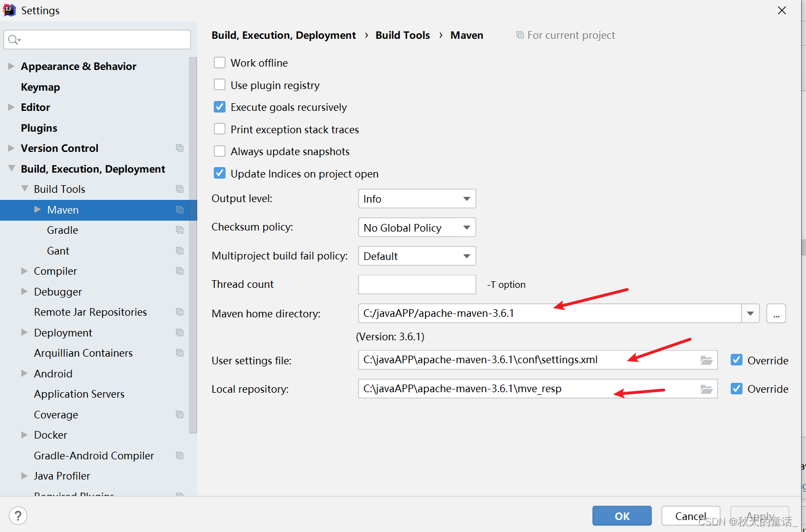Click the IntelliJ IDEA logo in title bar
The image size is (806, 532).
(x=9, y=10)
